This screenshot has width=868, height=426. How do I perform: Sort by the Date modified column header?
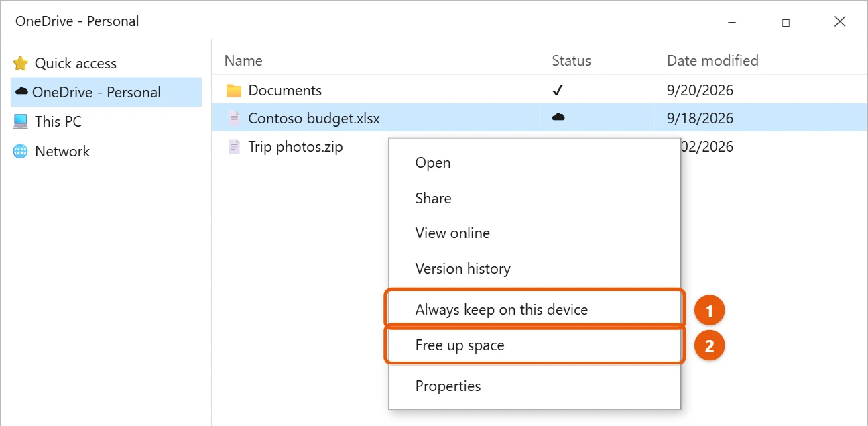click(712, 60)
